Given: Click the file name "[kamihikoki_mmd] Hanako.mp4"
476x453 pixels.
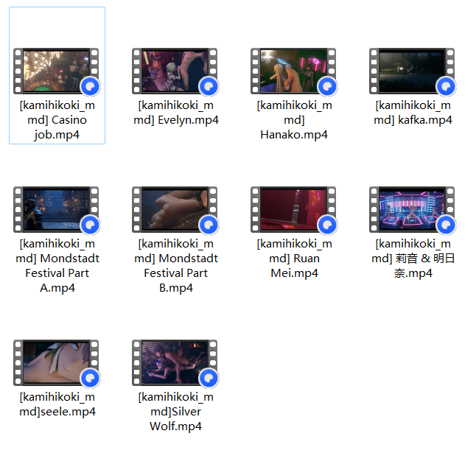Looking at the screenshot, I should [x=294, y=120].
